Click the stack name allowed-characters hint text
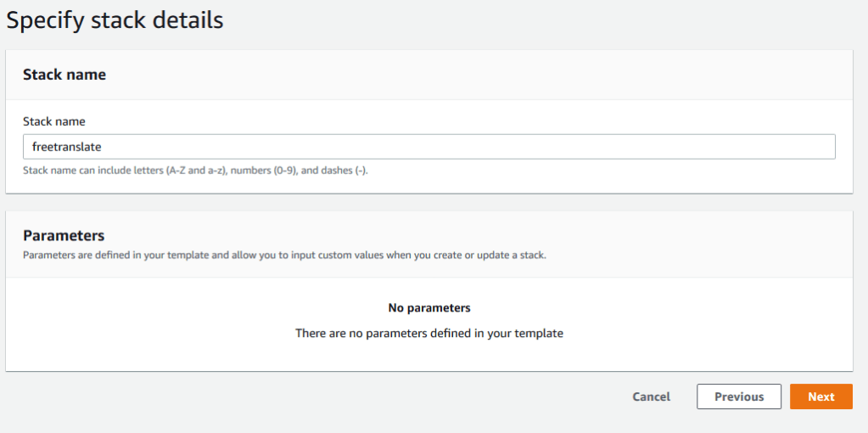This screenshot has width=868, height=433. click(195, 170)
